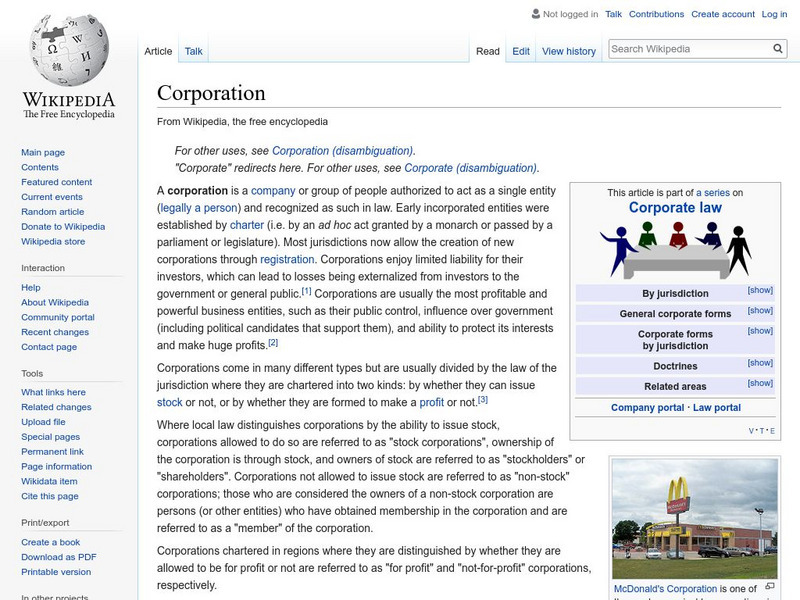View Recent changes
Image resolution: width=800 pixels, height=600 pixels.
point(55,332)
